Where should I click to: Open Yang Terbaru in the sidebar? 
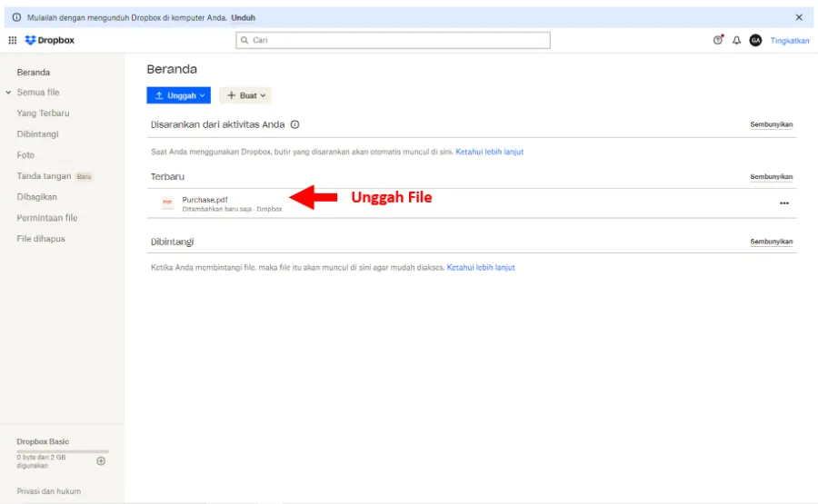[x=43, y=114]
